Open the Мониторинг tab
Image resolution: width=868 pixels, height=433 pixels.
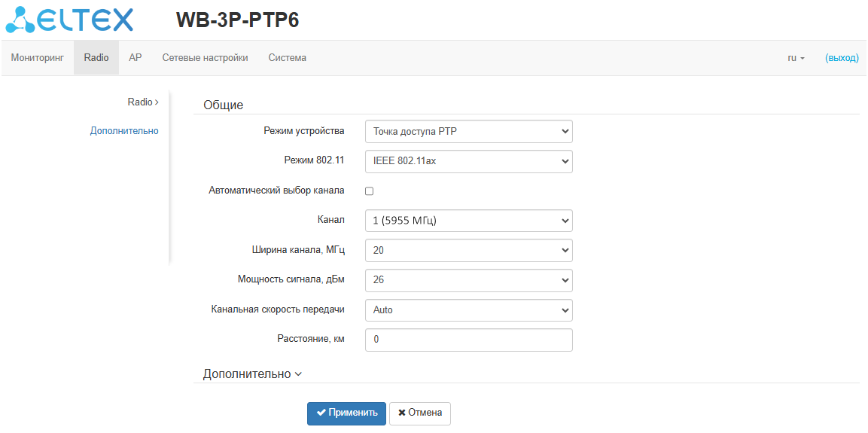tap(37, 58)
